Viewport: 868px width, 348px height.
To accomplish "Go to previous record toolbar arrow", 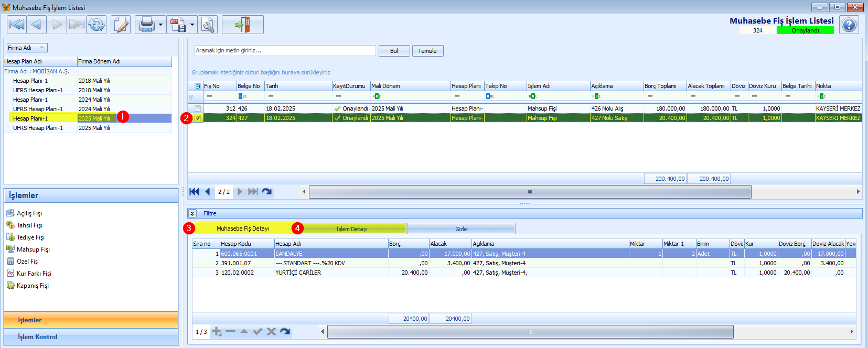I will pos(37,25).
